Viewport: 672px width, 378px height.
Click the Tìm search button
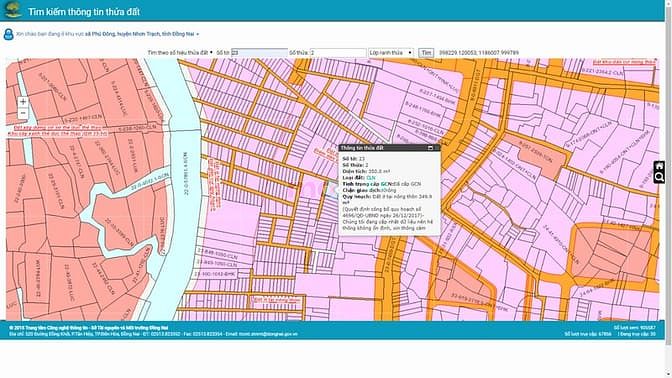pyautogui.click(x=426, y=53)
